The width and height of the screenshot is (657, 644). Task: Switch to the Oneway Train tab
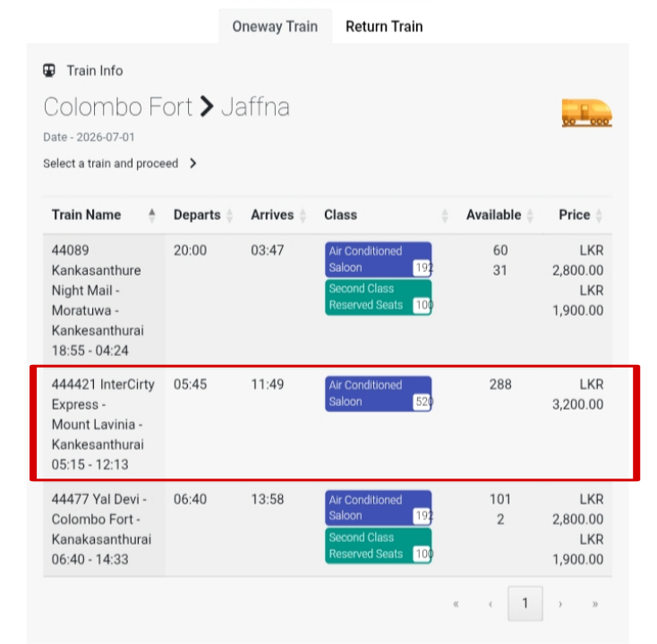(x=275, y=26)
